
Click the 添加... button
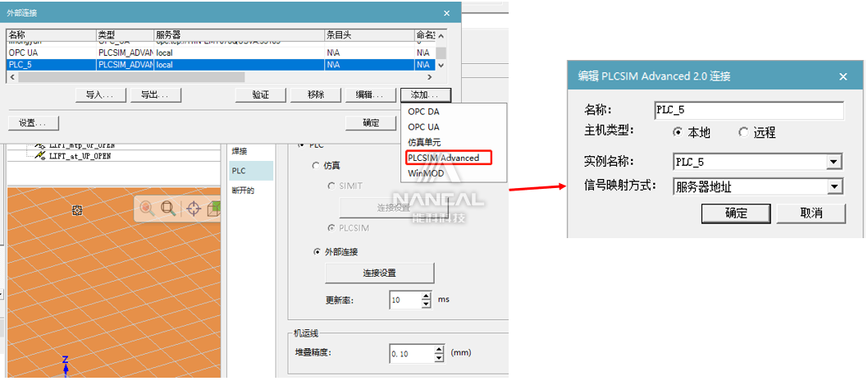[x=426, y=94]
